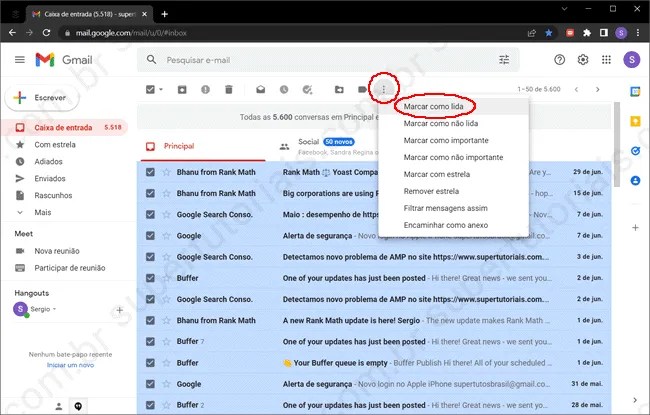This screenshot has height=415, width=650.
Task: Uncheck the Buffer queue is empty email
Action: pyautogui.click(x=150, y=363)
